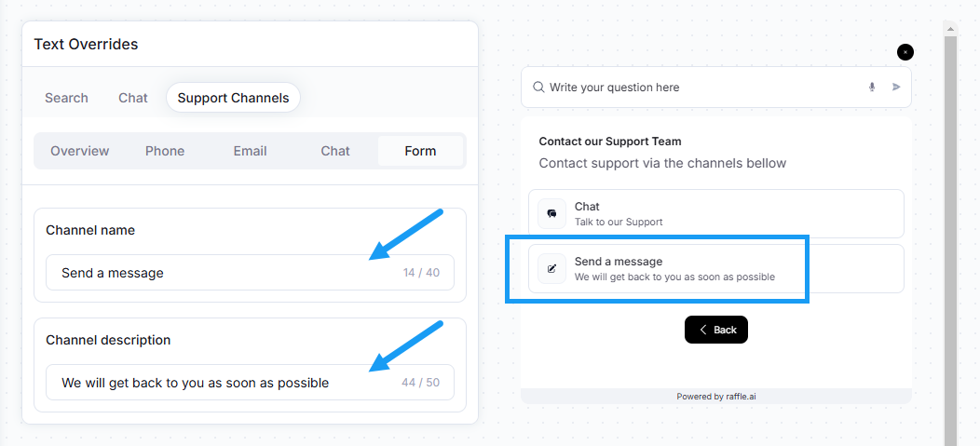The width and height of the screenshot is (980, 446).
Task: Click the chevron arrow on Back button
Action: coord(703,330)
